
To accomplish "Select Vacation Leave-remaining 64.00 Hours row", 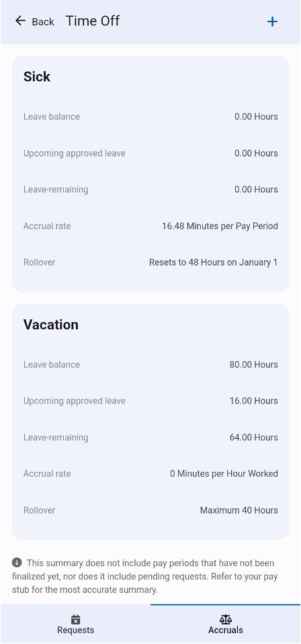I will [x=150, y=438].
